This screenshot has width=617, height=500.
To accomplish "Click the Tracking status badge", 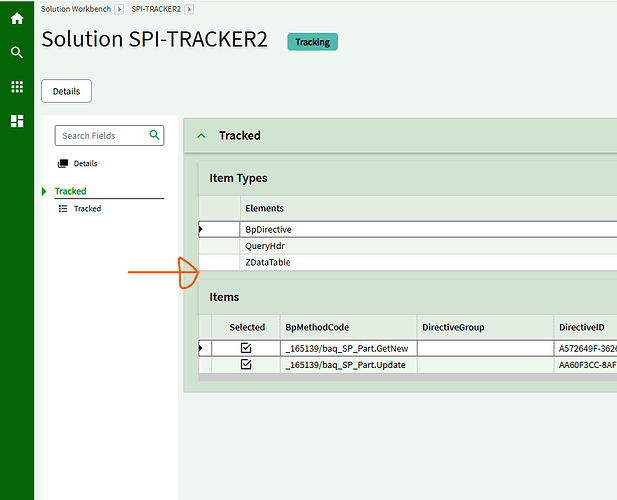I will [312, 42].
